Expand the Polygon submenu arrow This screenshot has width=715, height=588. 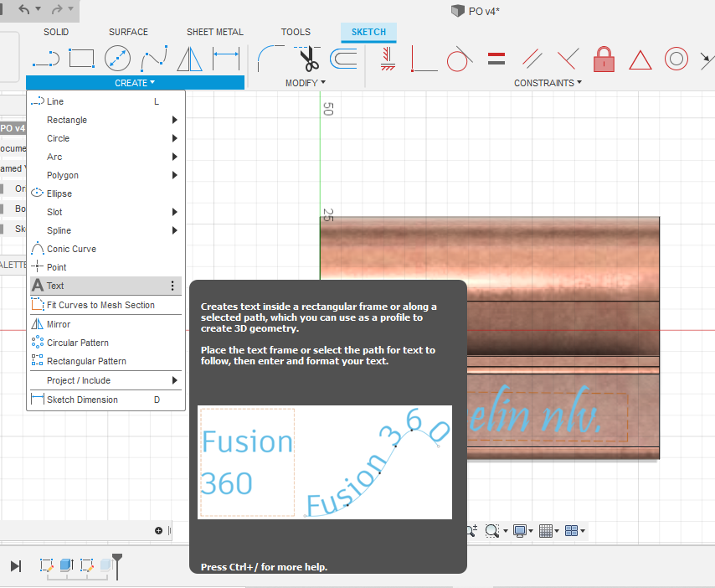click(175, 175)
